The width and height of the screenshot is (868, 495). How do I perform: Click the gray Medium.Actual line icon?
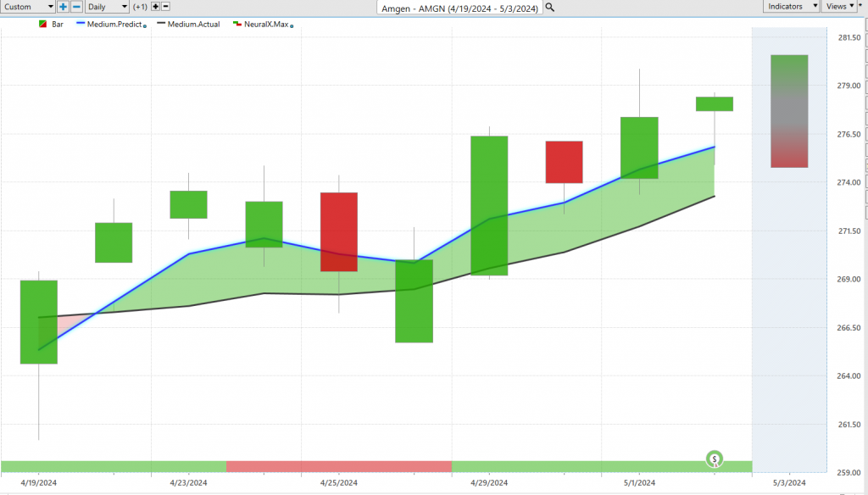[161, 24]
